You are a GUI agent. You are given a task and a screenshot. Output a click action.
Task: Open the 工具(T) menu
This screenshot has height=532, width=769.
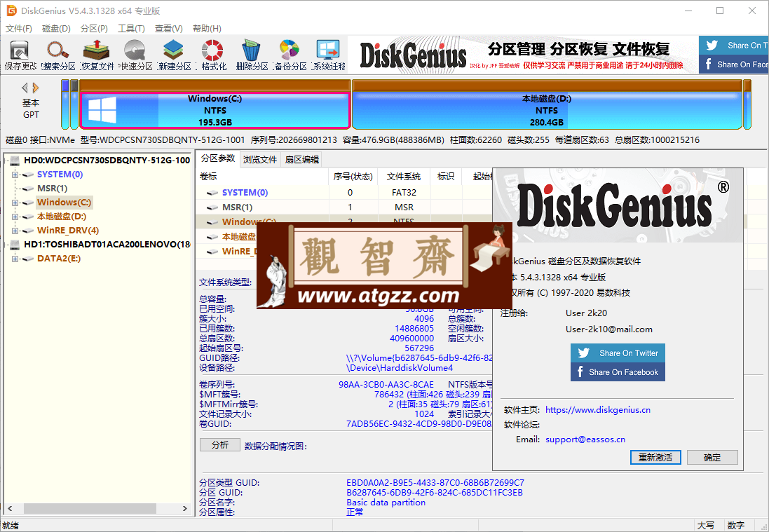131,29
